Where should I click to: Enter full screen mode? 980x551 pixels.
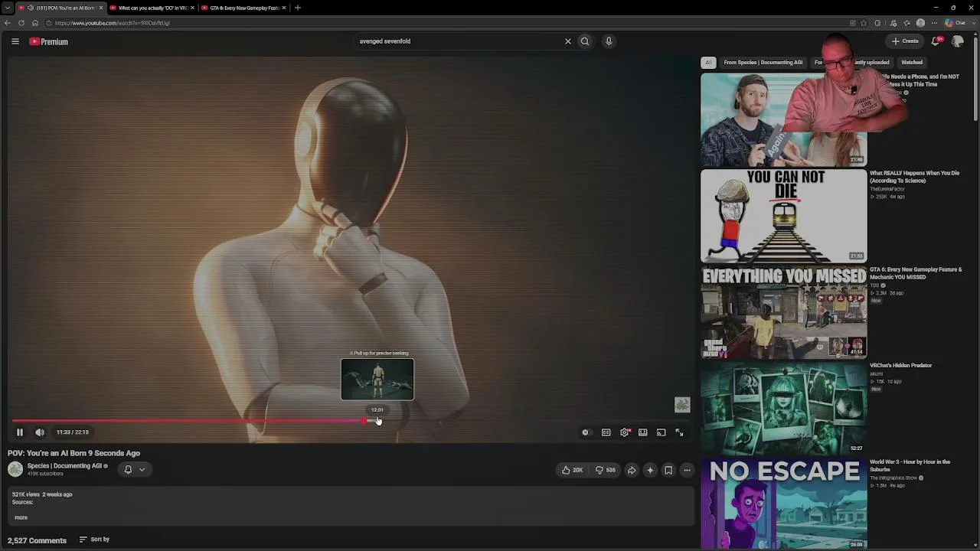tap(679, 432)
